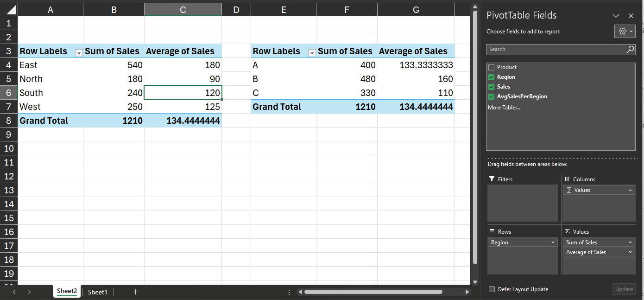Select cell with value 480
This screenshot has height=300, width=644.
tap(347, 79)
